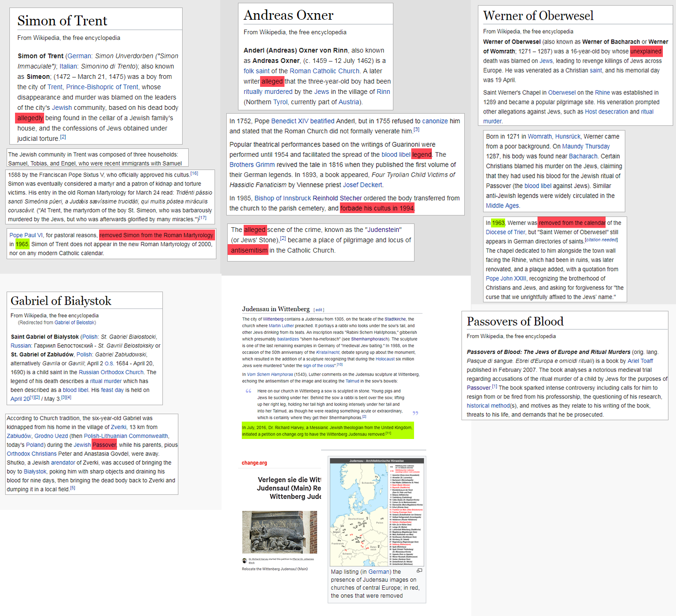Open the feast day link
Screen dimensions: 676x616
point(112,390)
